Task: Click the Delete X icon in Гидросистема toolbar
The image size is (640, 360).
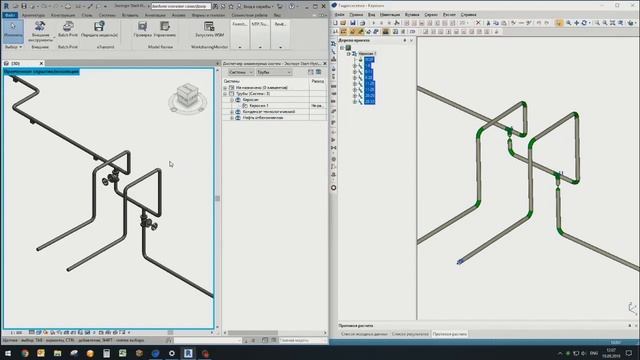Action: (478, 23)
